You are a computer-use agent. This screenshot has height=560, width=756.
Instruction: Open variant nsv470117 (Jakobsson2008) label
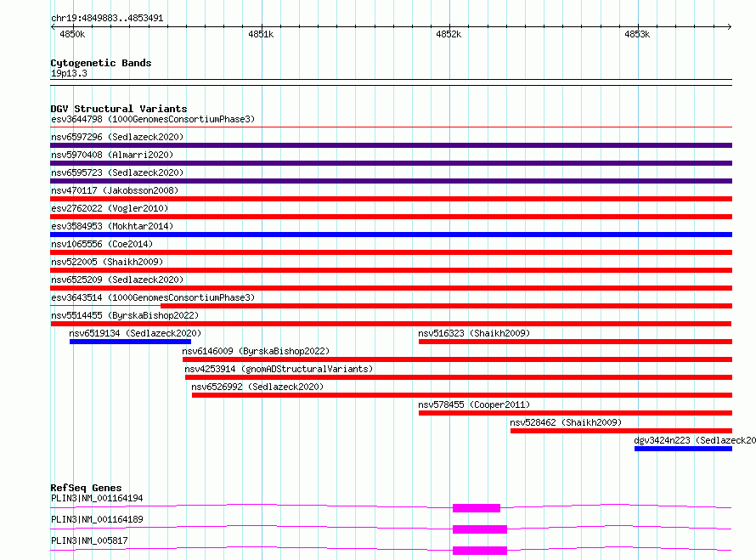coord(115,190)
